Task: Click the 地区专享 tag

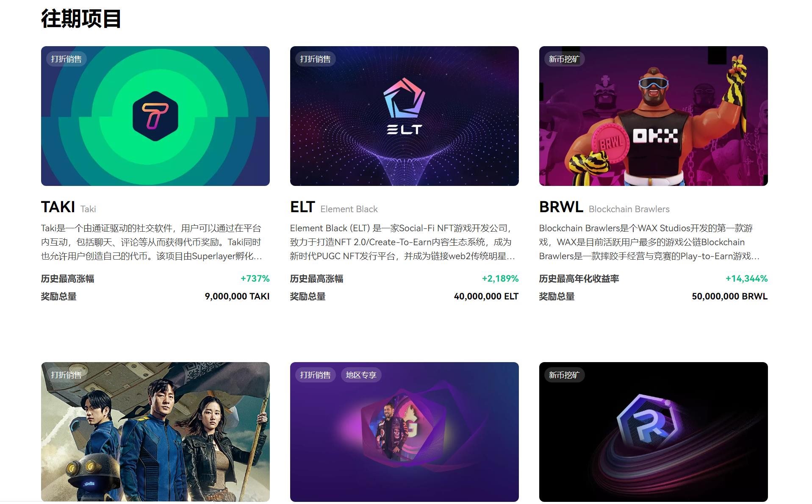Action: pos(361,375)
